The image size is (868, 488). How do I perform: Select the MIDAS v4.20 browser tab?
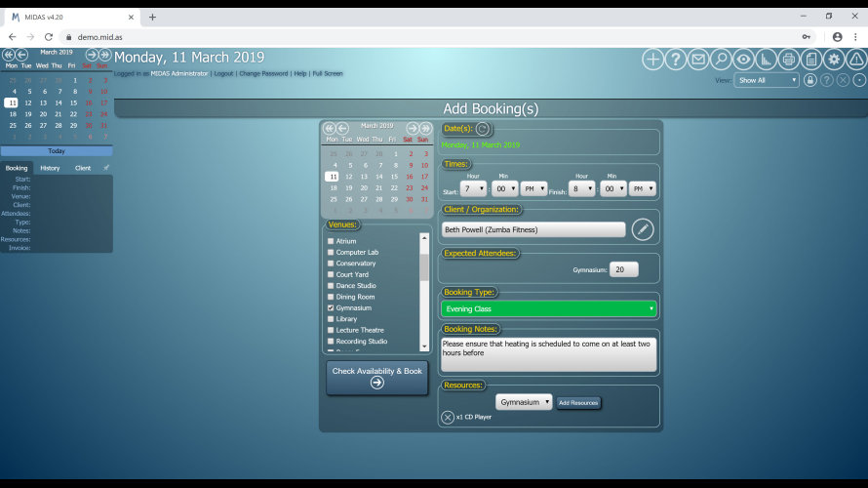tap(72, 18)
